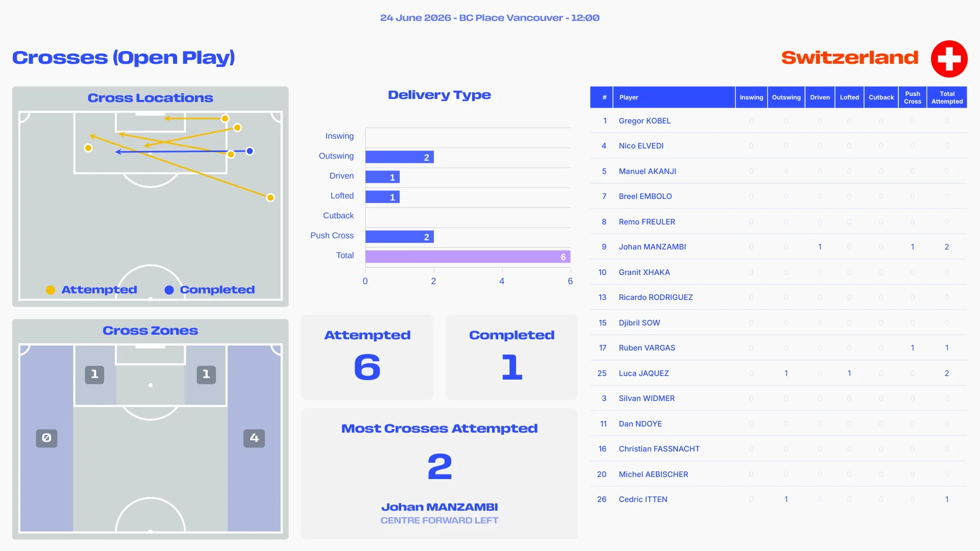Select the left wing zone badge showing 0

coord(46,438)
